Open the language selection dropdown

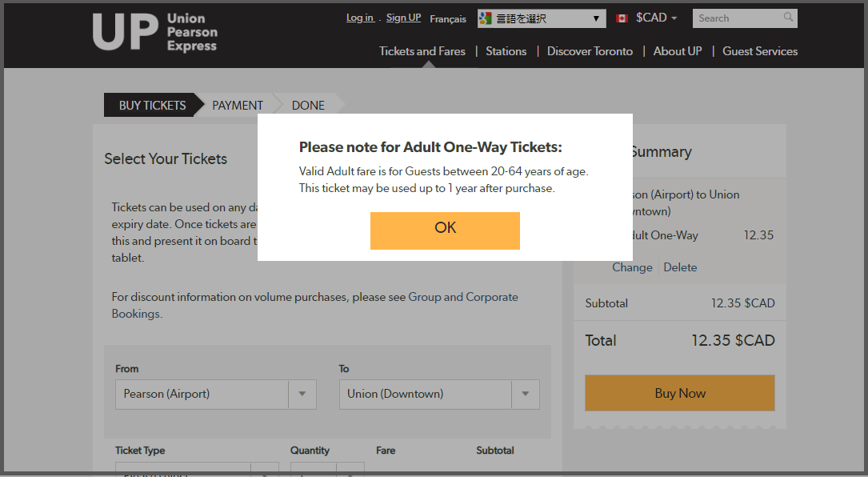tap(542, 18)
